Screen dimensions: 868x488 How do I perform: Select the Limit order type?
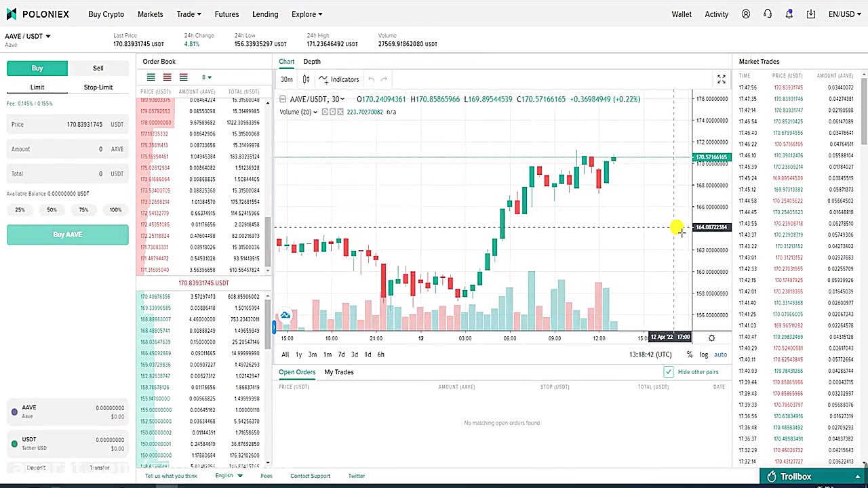[37, 87]
